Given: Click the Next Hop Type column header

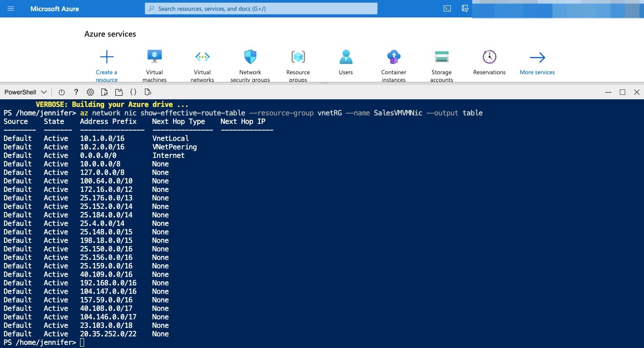Looking at the screenshot, I should coord(178,122).
